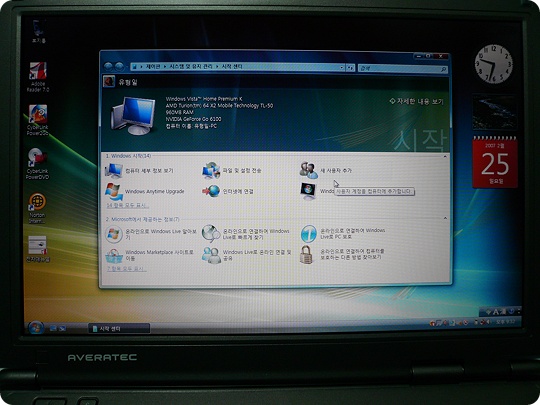Open Adobe Reader 7.0 desktop shortcut
540x405 pixels.
click(x=38, y=76)
